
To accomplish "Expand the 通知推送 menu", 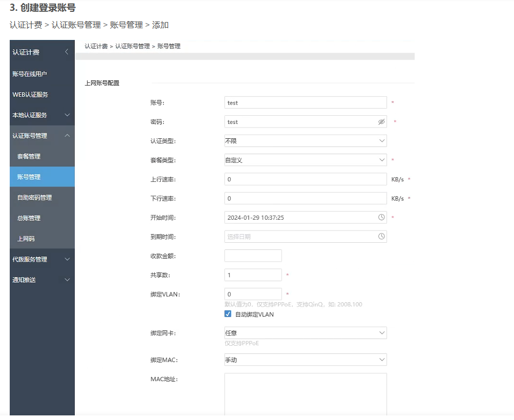I will pos(42,280).
